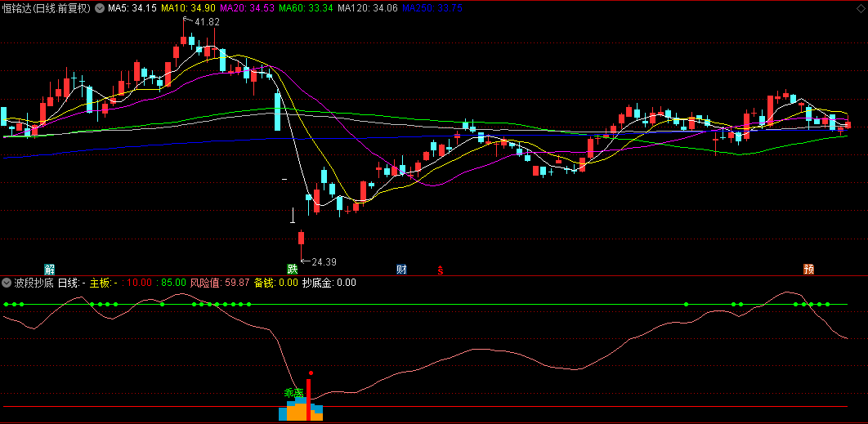Click the 抄底金: 0.00 readout

click(x=329, y=283)
